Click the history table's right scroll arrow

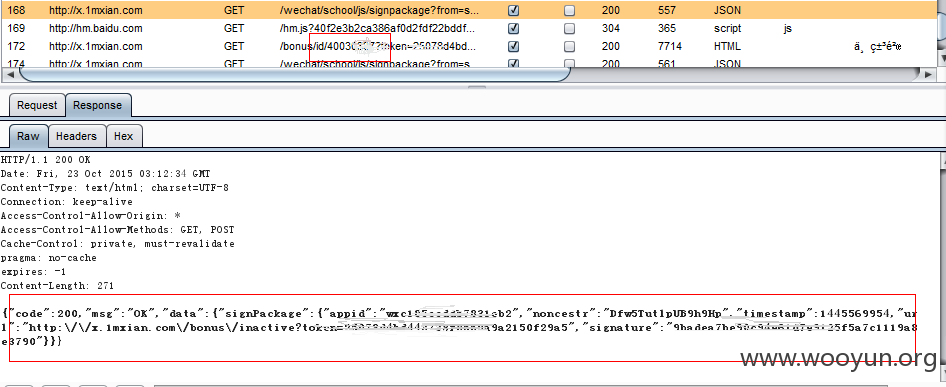(x=928, y=74)
